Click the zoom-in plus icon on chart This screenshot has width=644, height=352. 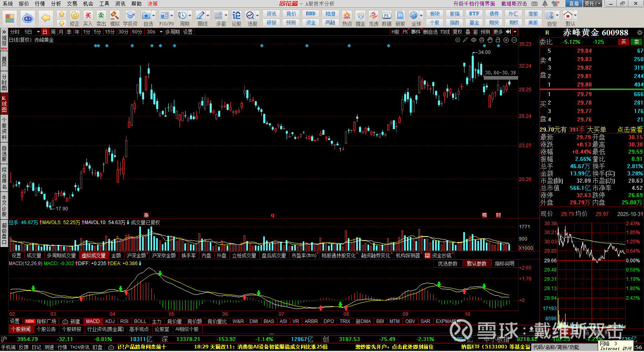click(x=506, y=40)
